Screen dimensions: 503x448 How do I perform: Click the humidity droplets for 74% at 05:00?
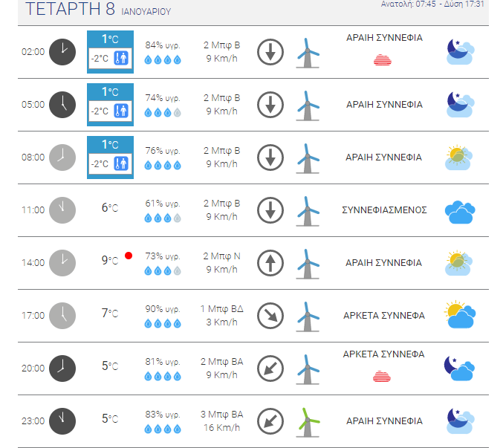tap(163, 112)
